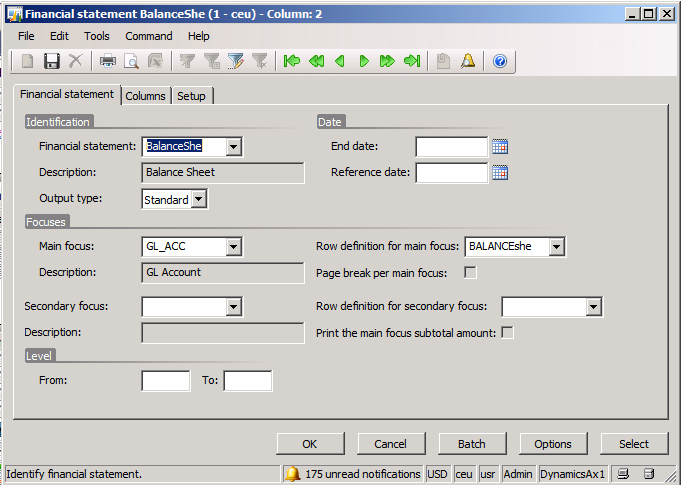Viewport: 681px width, 485px height.
Task: Click the Delete record X icon
Action: pos(76,61)
